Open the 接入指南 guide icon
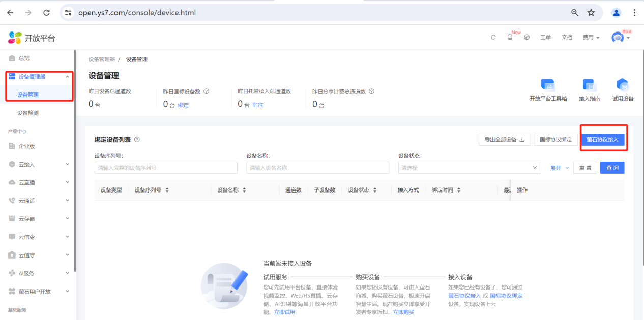The image size is (644, 320). pos(589,85)
